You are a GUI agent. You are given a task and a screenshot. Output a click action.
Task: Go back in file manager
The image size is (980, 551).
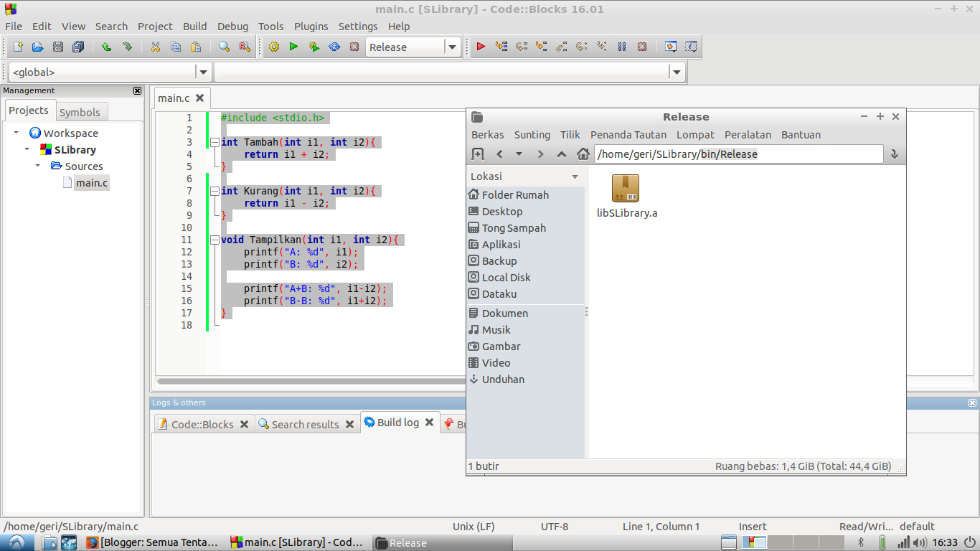click(x=499, y=154)
